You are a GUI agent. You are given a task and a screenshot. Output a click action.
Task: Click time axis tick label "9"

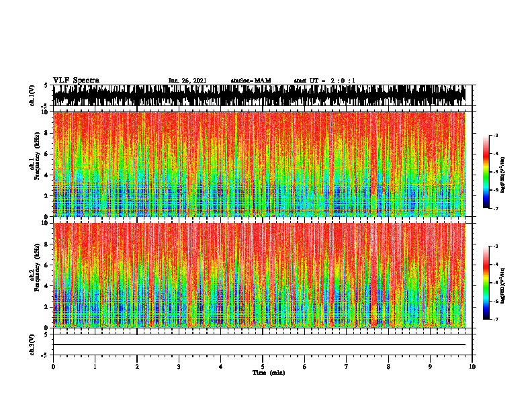[430, 367]
